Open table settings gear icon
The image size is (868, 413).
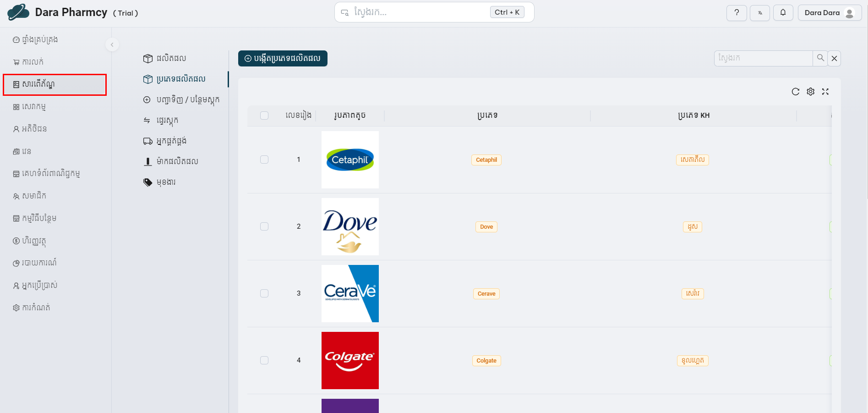pos(810,92)
